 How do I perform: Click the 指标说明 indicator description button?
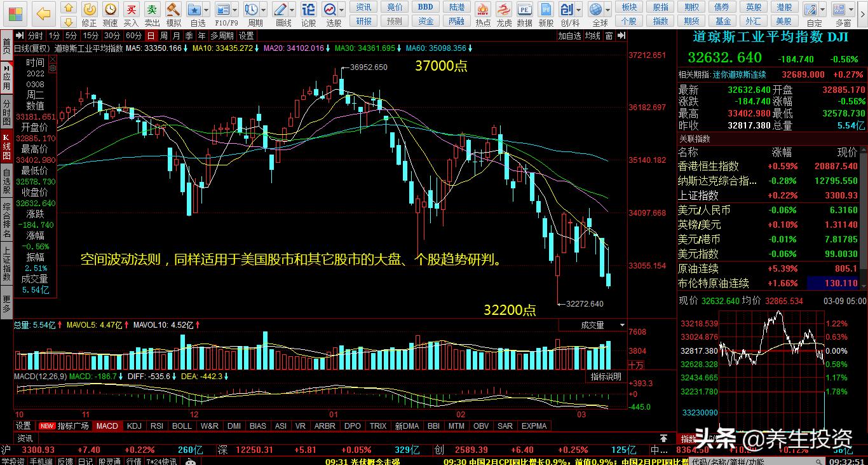click(x=606, y=377)
